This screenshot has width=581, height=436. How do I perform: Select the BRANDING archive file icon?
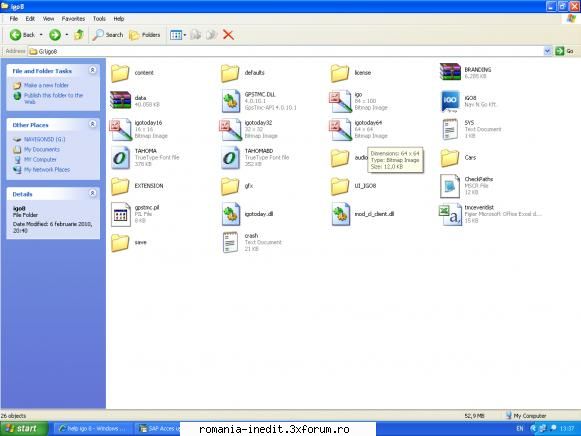450,72
